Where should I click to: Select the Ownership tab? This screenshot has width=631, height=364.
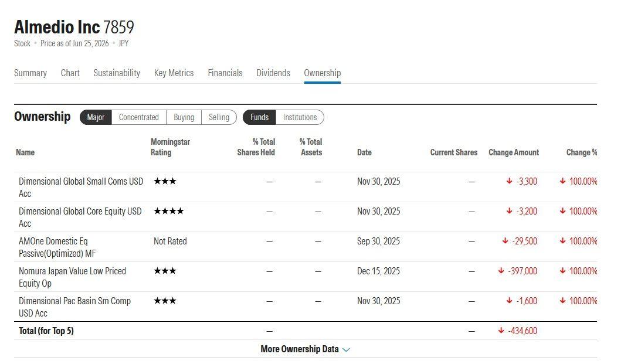pos(323,73)
